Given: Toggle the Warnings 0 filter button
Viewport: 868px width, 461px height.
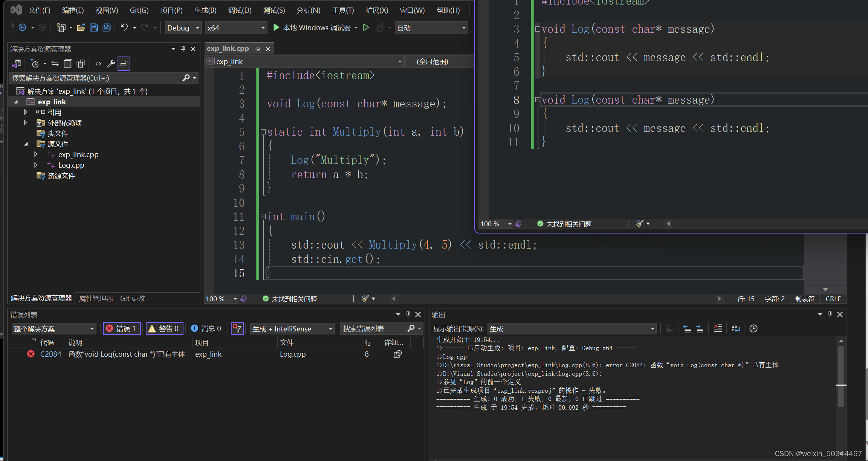Looking at the screenshot, I should pyautogui.click(x=165, y=328).
